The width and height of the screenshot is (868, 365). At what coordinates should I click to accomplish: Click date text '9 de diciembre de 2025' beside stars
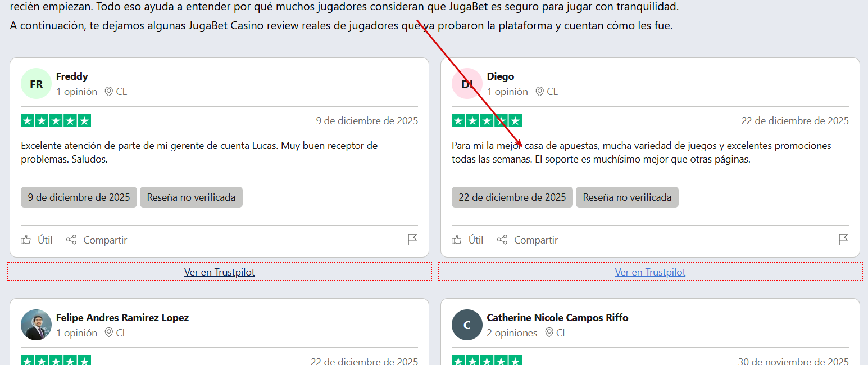click(367, 121)
